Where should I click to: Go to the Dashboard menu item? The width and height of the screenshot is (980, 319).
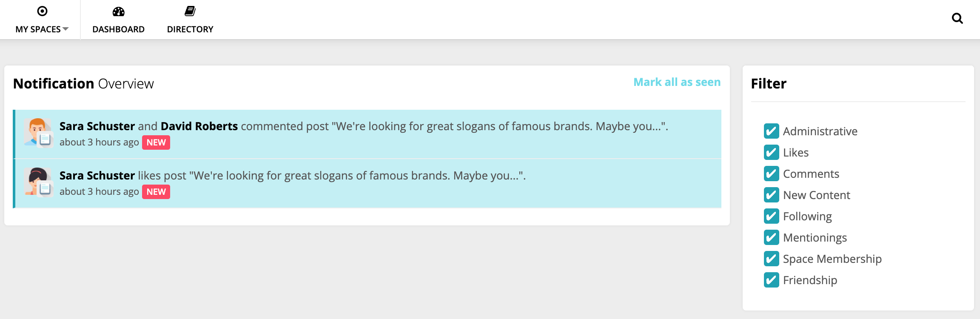(118, 20)
